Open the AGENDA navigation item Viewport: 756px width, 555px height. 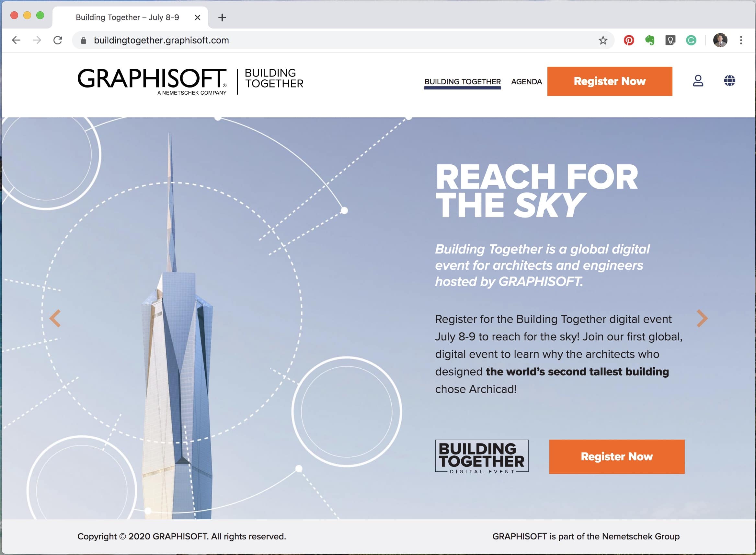click(526, 82)
